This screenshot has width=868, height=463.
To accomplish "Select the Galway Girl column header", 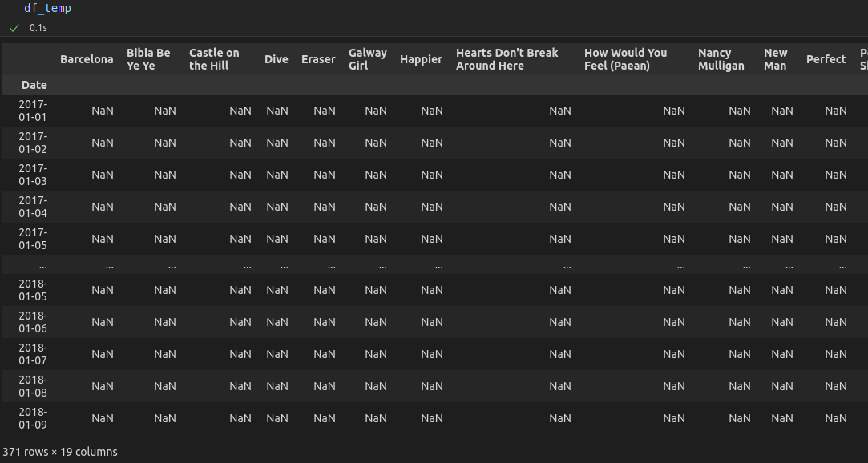I will (368, 59).
